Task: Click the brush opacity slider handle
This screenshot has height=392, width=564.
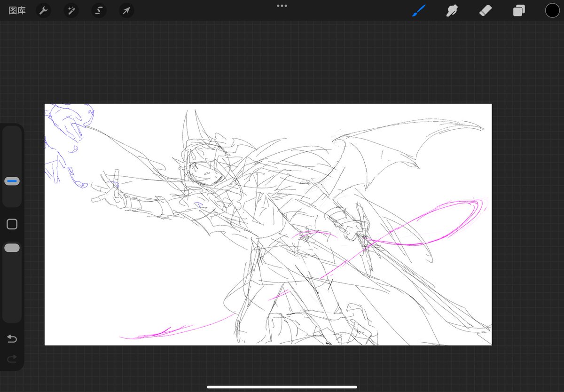Action: tap(12, 248)
